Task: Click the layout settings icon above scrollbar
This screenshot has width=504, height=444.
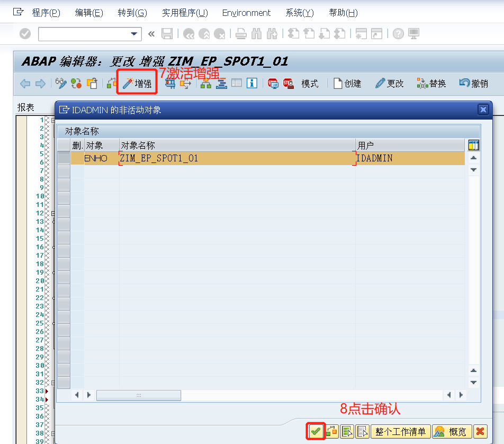Action: [473, 144]
